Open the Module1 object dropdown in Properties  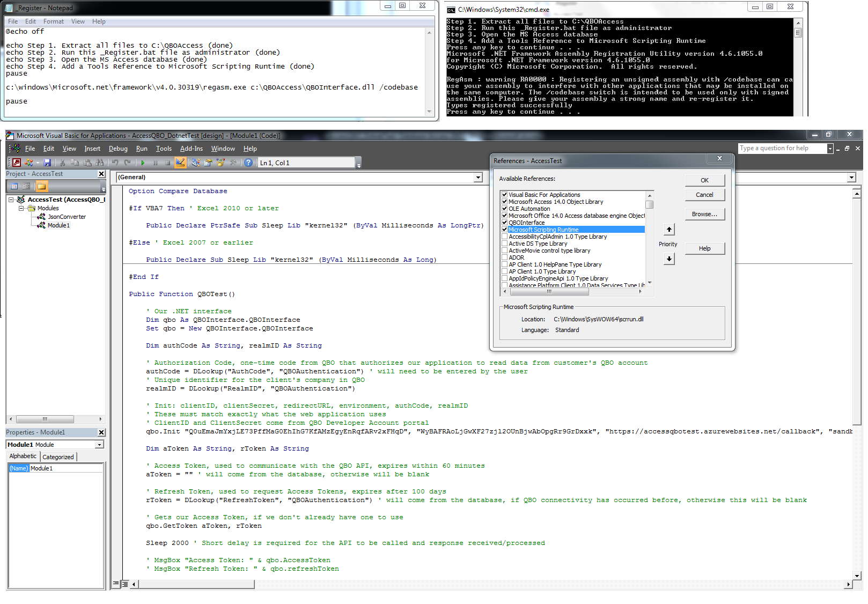(x=99, y=445)
